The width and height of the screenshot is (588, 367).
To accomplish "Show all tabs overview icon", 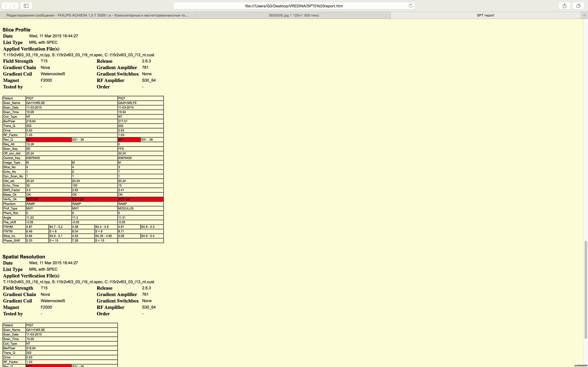I will point(578,6).
